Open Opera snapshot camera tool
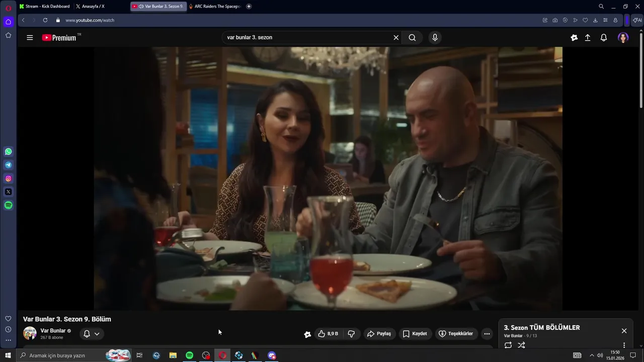Image resolution: width=644 pixels, height=362 pixels. coord(555,20)
